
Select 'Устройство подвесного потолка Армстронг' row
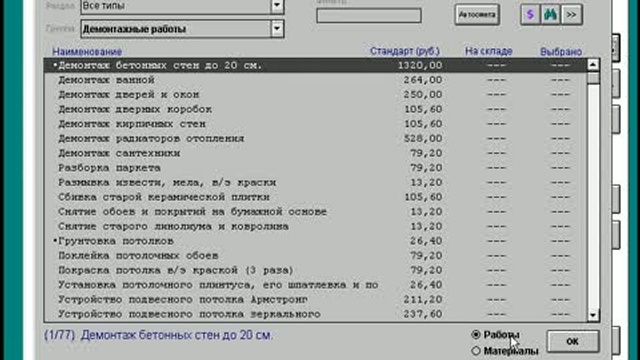(x=315, y=300)
